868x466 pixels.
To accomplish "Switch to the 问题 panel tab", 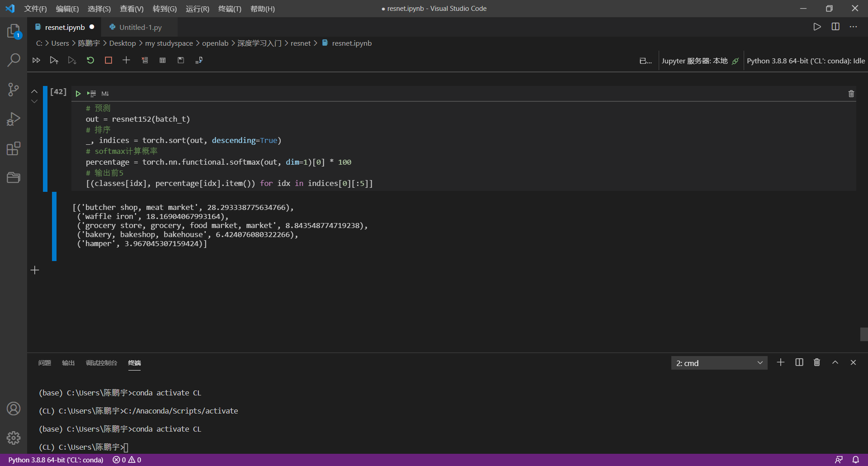I will (x=45, y=363).
